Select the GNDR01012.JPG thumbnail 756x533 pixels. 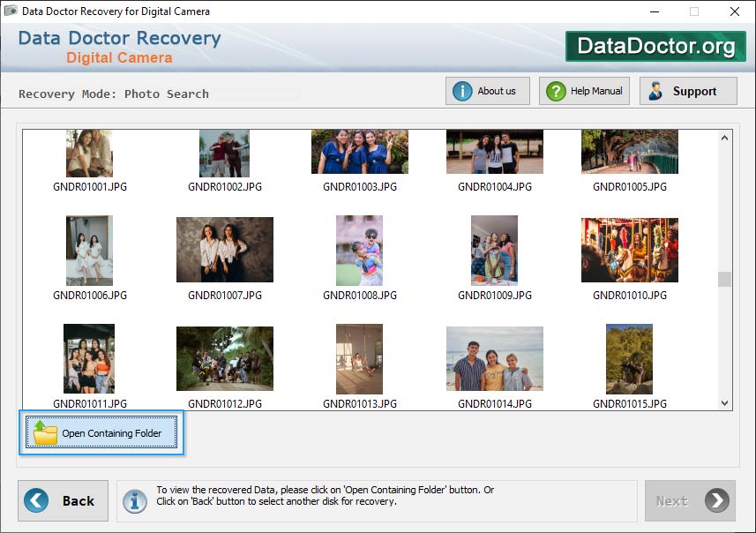[224, 359]
